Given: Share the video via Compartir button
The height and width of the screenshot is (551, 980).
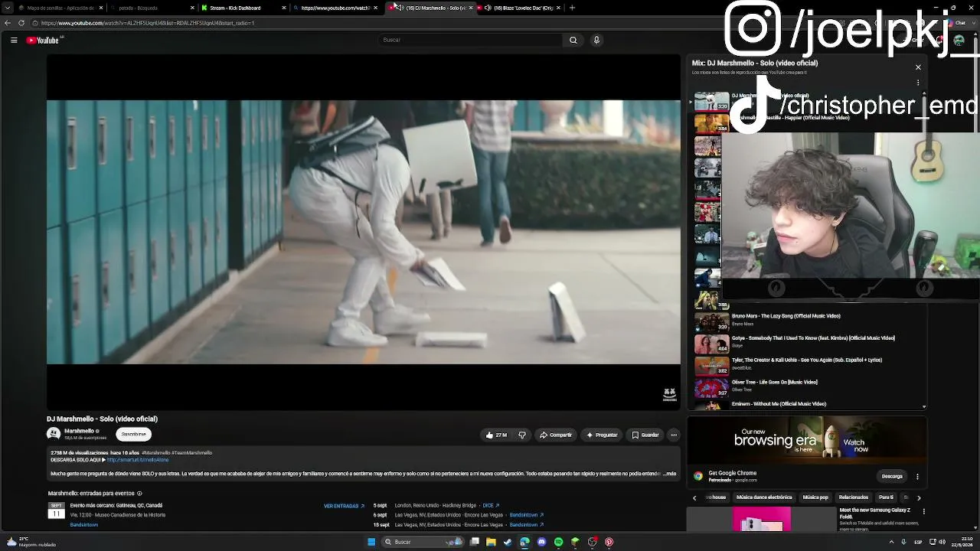Looking at the screenshot, I should point(556,435).
